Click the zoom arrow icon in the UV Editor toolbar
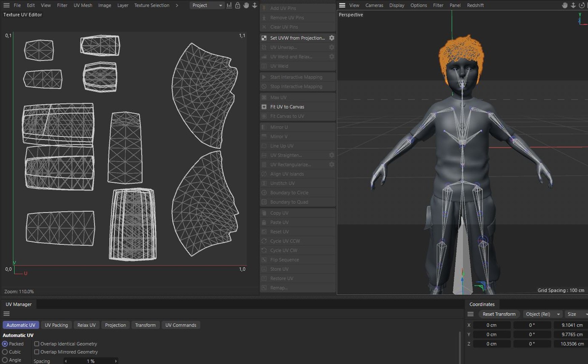588x364 pixels. pos(255,5)
